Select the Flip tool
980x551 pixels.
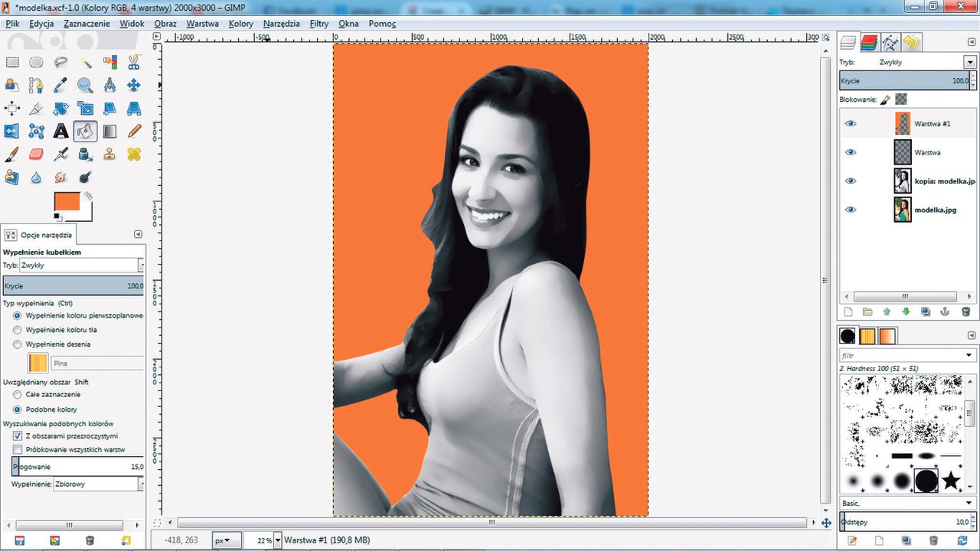coord(11,132)
